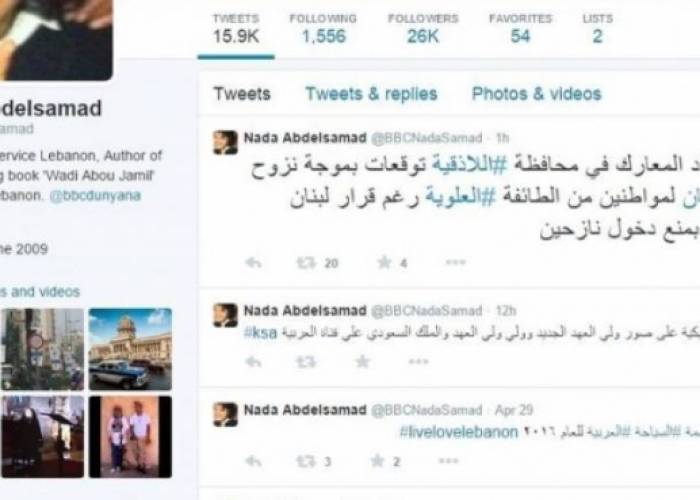The image size is (700, 500).
Task: Favorite the #ksa tweet
Action: (362, 361)
